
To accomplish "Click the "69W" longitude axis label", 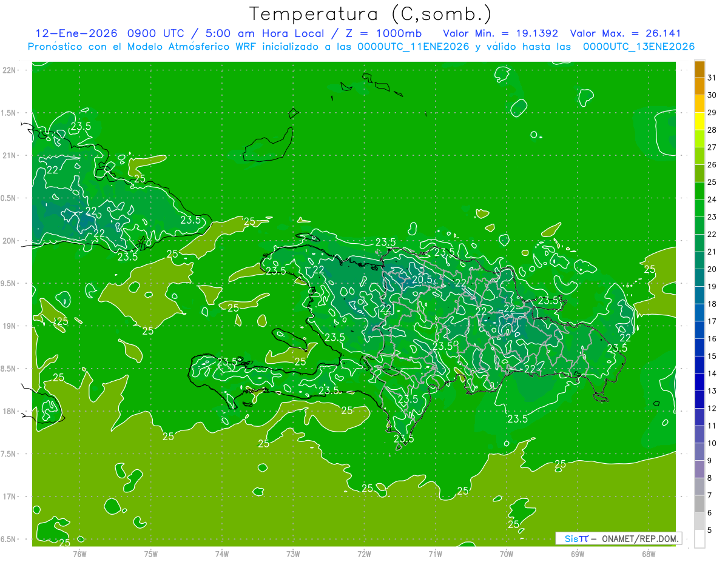I will coord(578,554).
